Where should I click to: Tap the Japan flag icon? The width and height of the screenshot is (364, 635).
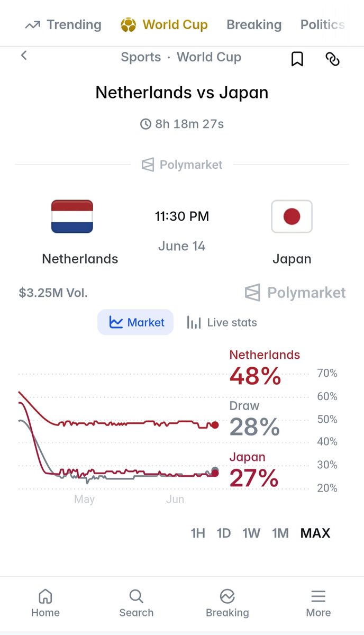tap(292, 216)
